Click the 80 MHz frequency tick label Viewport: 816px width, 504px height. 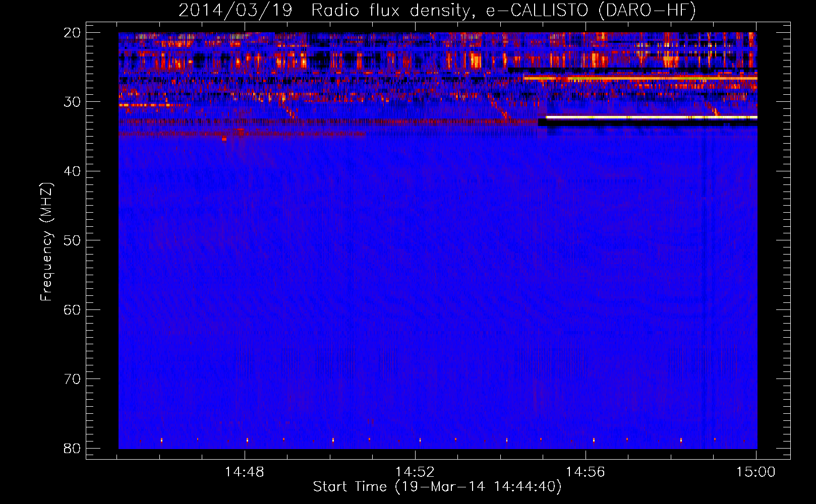[72, 448]
